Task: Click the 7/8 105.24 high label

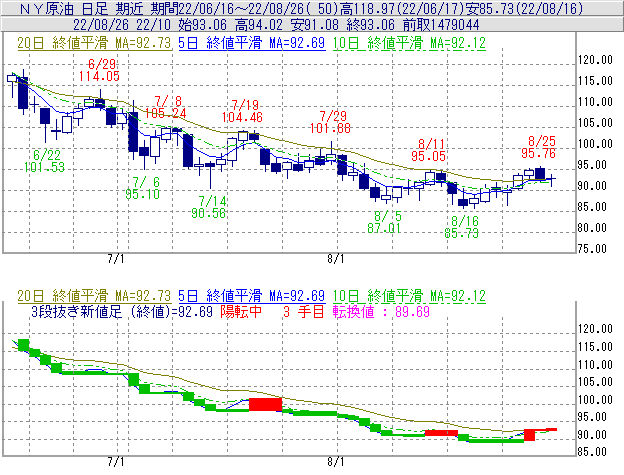Action: pos(166,107)
